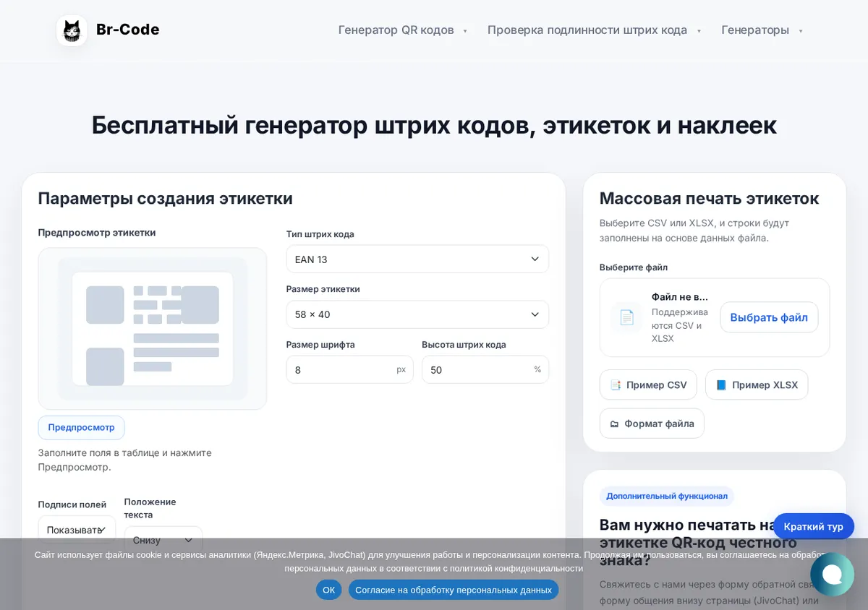The image size is (868, 610).
Task: Open the Проверка подлинности штрих кода menu
Action: pos(595,30)
